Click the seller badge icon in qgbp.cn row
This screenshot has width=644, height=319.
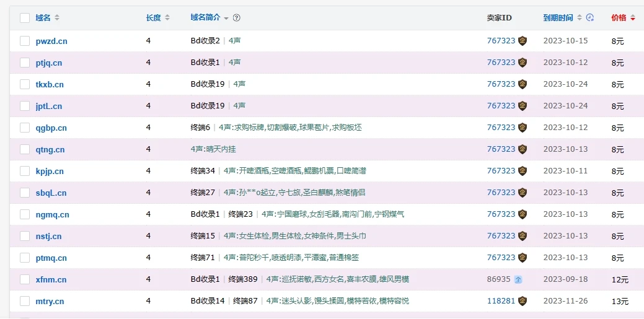pyautogui.click(x=523, y=128)
